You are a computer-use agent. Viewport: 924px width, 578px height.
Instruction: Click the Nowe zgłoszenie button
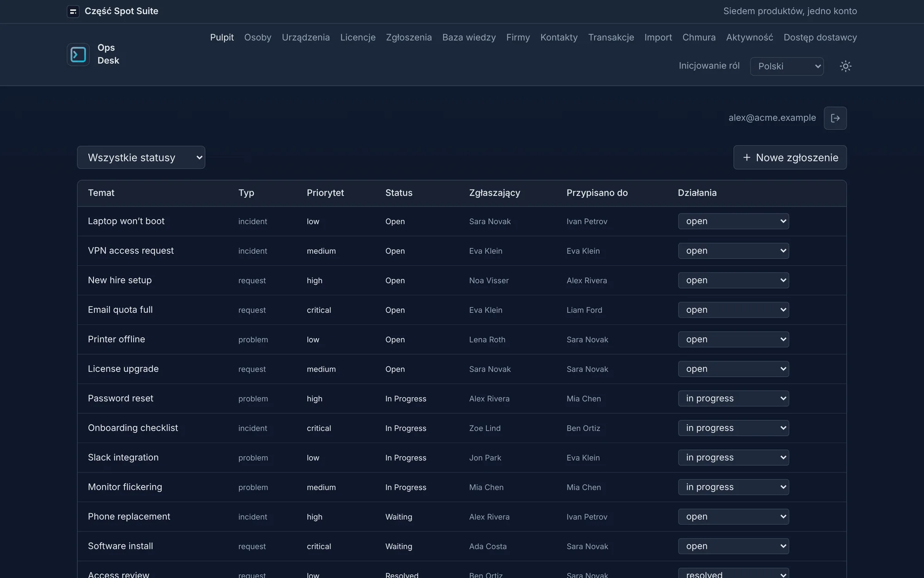[790, 158]
